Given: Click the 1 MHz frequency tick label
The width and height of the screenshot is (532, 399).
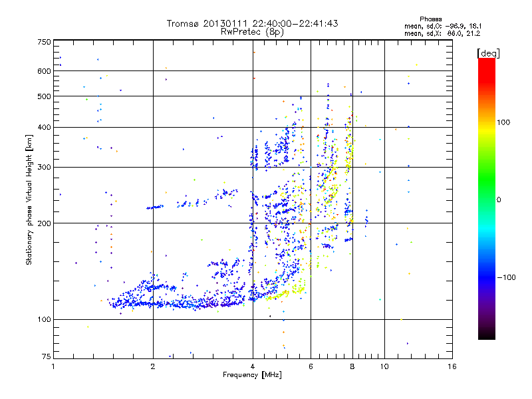Looking at the screenshot, I should click(53, 366).
